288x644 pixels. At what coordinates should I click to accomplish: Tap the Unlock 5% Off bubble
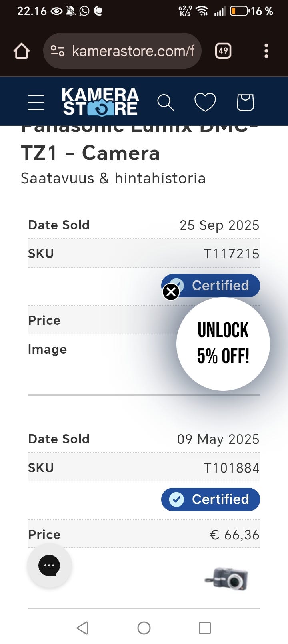(223, 344)
